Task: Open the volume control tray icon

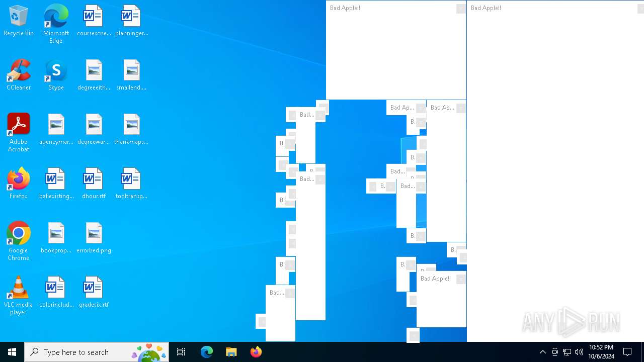Action: (579, 352)
